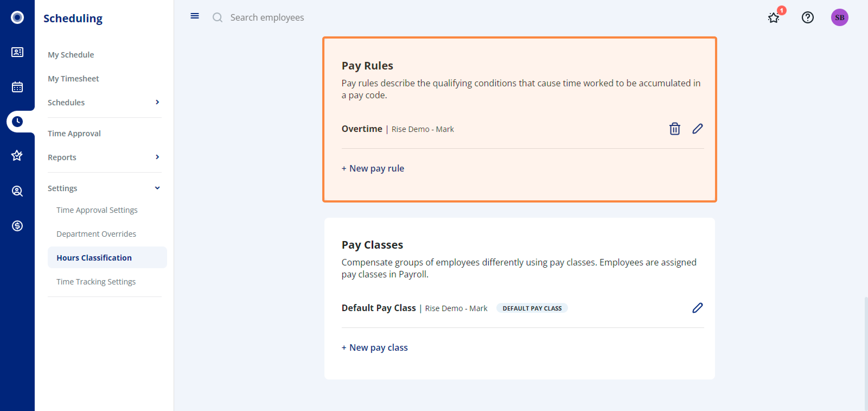Screen dimensions: 868x411
Task: Delete the Overtime pay rule
Action: tap(675, 129)
